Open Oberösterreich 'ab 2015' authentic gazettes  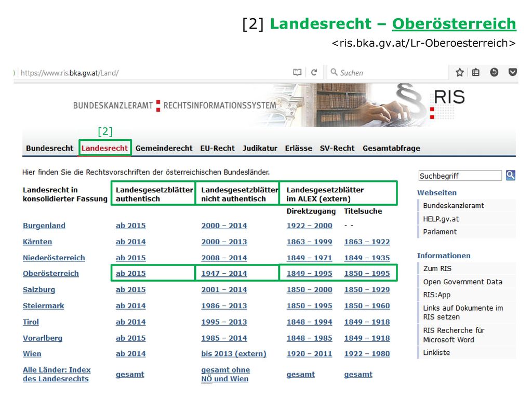[x=130, y=273]
